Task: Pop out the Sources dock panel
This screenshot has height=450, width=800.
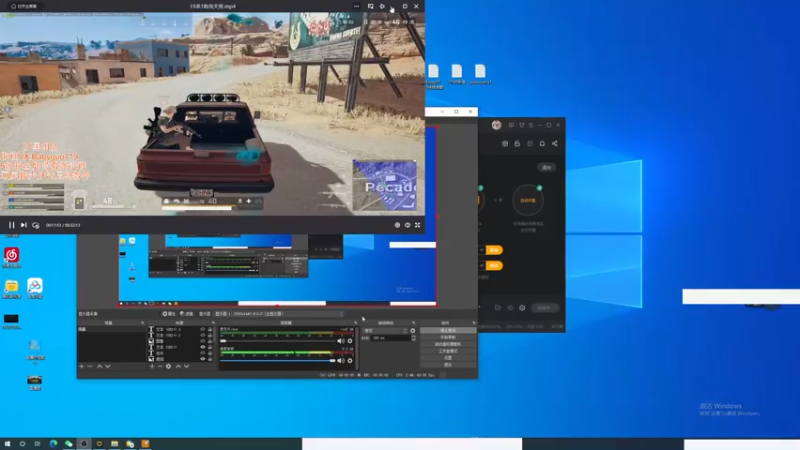Action: (x=213, y=323)
